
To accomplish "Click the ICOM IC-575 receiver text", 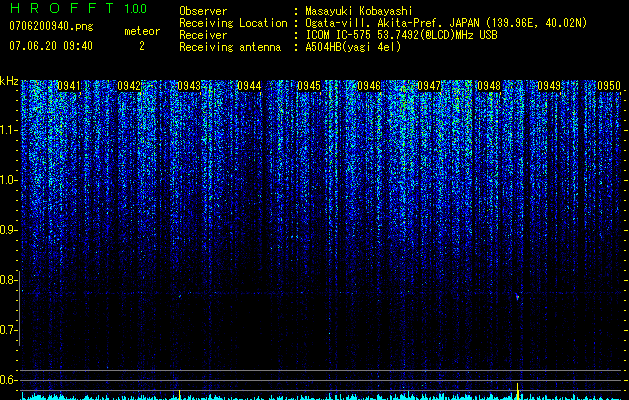I will click(x=402, y=35).
